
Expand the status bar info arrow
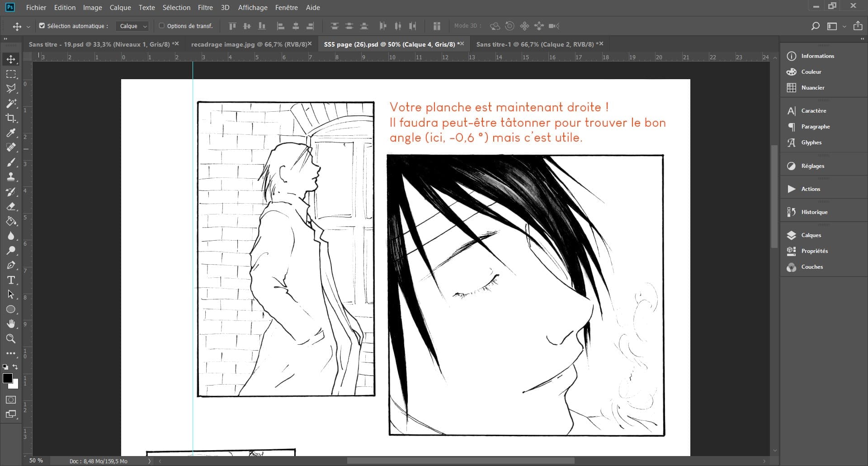coord(149,461)
